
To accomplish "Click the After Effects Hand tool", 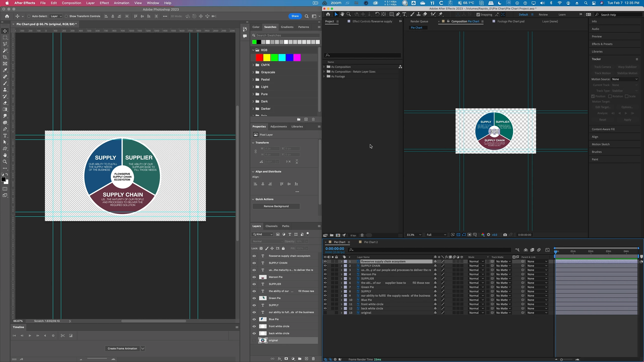I will click(x=342, y=14).
